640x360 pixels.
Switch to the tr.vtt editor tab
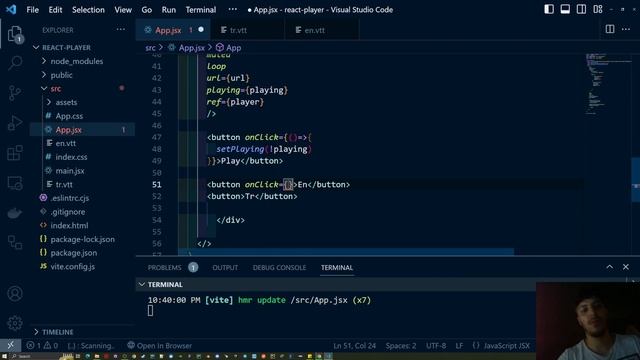(x=247, y=30)
